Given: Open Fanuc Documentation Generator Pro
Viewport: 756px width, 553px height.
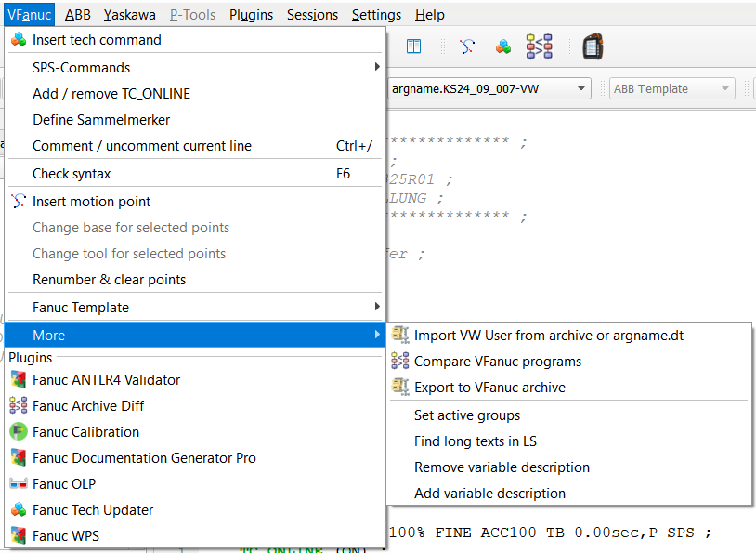Looking at the screenshot, I should (x=195, y=458).
